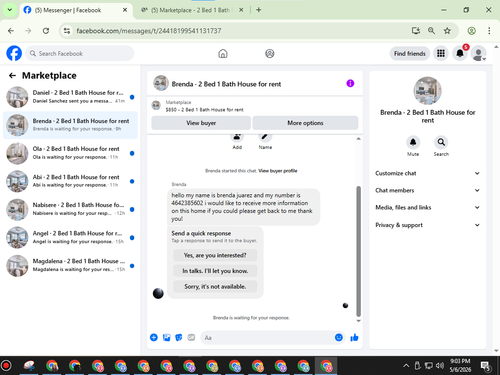Open Nabisere's conversation in the list
This screenshot has width=500, height=375.
[x=70, y=209]
